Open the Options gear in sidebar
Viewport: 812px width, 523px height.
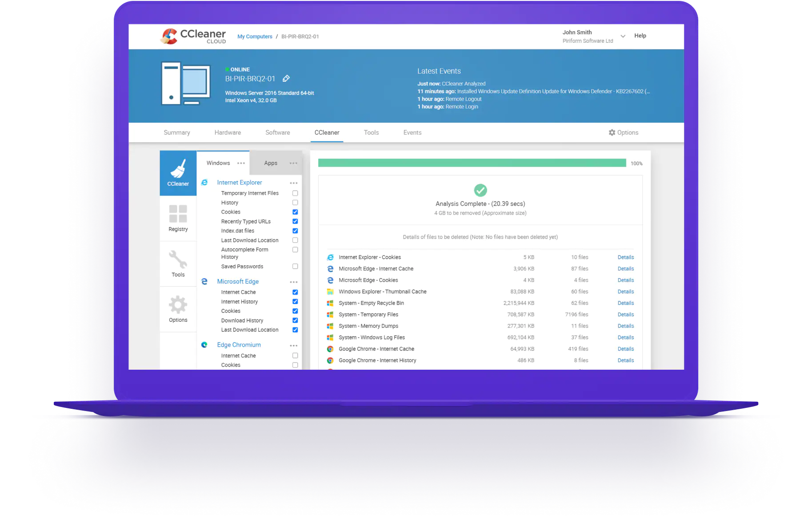[x=178, y=309]
